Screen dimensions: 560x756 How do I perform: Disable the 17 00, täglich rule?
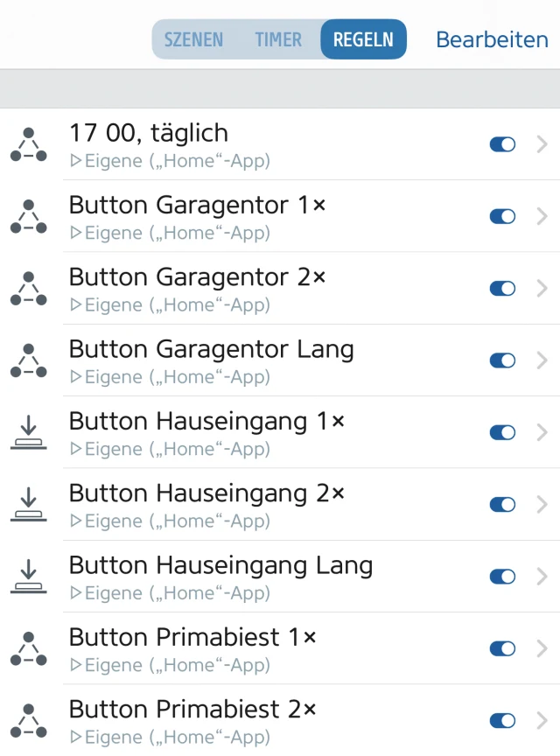coord(502,144)
